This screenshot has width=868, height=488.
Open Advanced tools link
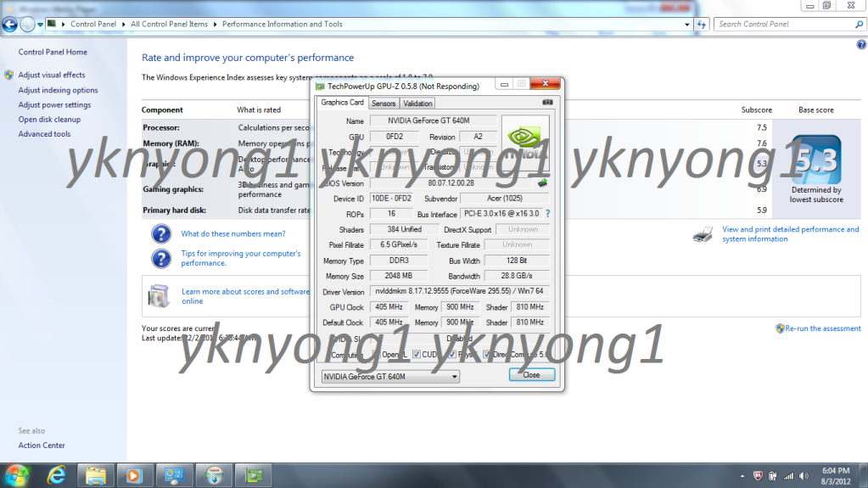(44, 134)
